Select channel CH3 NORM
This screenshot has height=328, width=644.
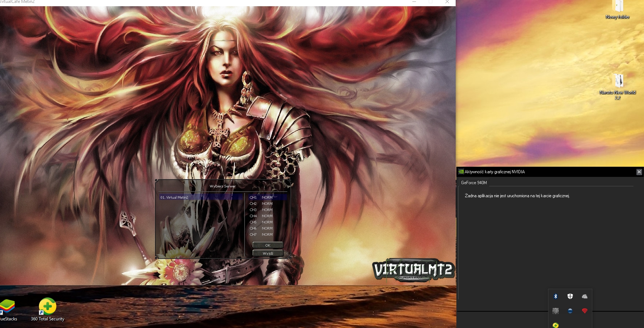[x=268, y=210]
